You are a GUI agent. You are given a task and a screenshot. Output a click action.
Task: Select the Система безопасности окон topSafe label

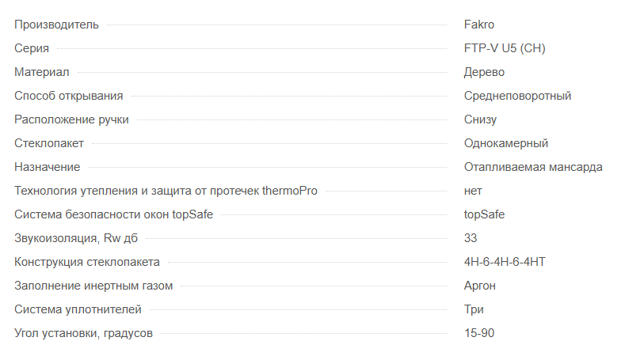(x=114, y=214)
